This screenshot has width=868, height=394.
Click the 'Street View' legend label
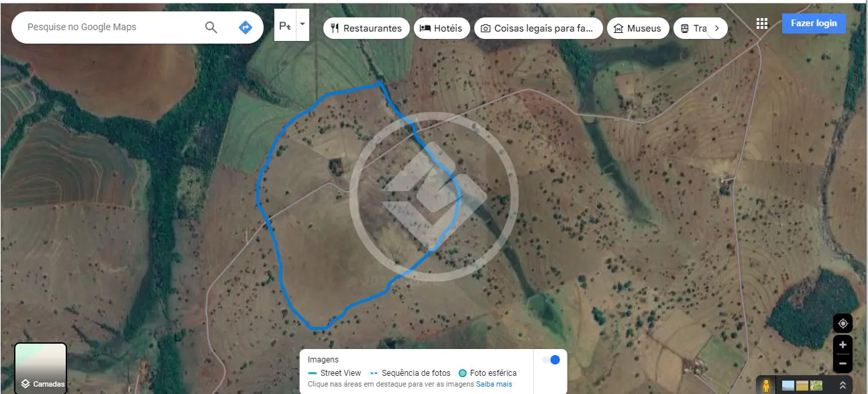point(341,373)
